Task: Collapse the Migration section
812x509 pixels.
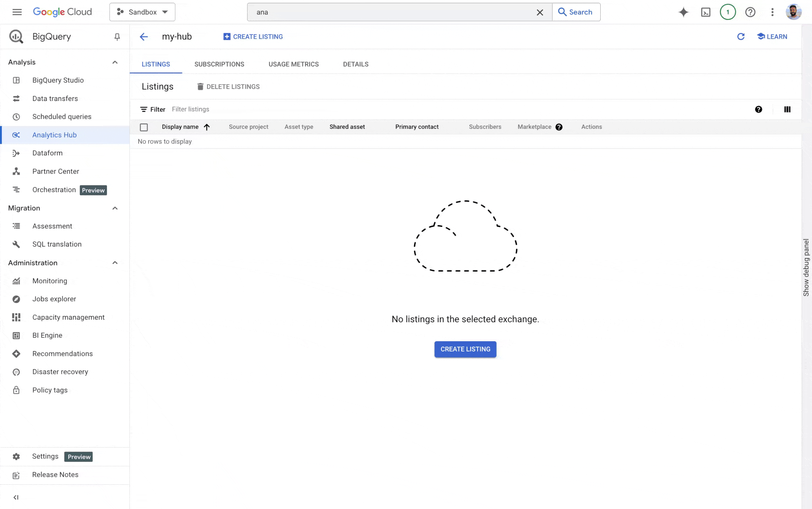Action: pos(115,208)
